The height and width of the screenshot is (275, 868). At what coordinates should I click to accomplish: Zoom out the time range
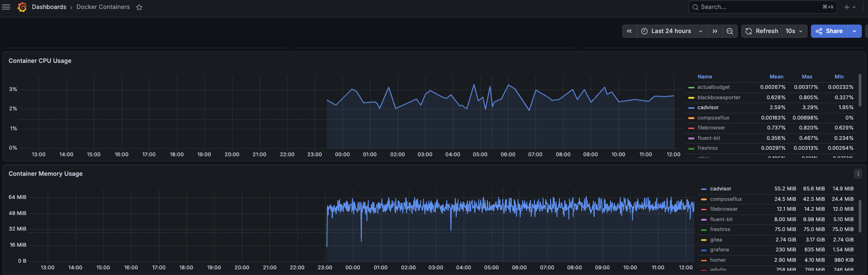(730, 31)
